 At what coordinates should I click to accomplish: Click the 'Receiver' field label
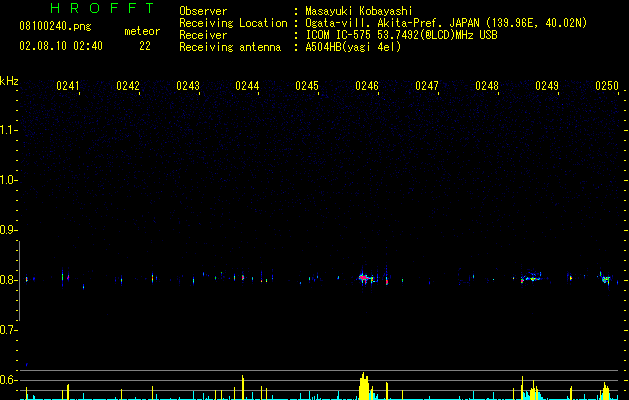coord(203,35)
